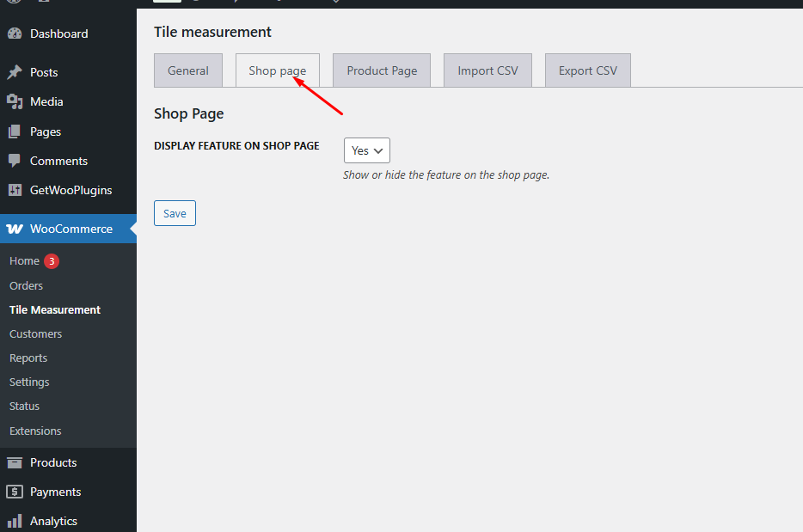The height and width of the screenshot is (532, 803).
Task: Go to the Export CSV tab
Action: pyautogui.click(x=587, y=70)
